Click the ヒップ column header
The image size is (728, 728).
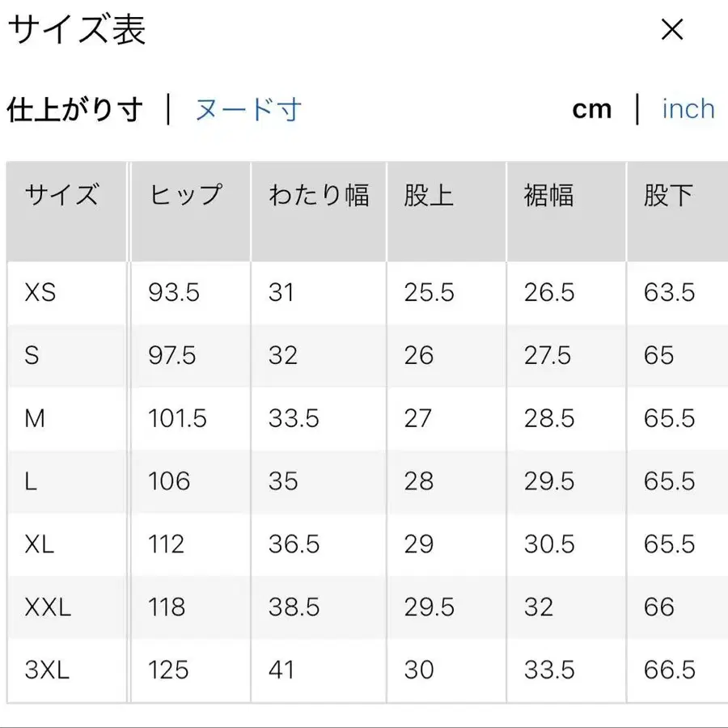[185, 194]
